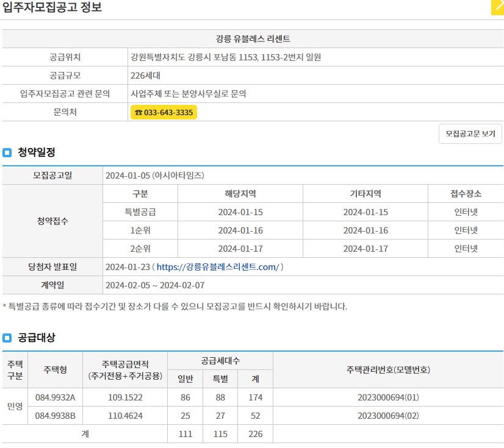504x448 pixels.
Task: Click management number 2023000694(01)
Action: tap(388, 397)
